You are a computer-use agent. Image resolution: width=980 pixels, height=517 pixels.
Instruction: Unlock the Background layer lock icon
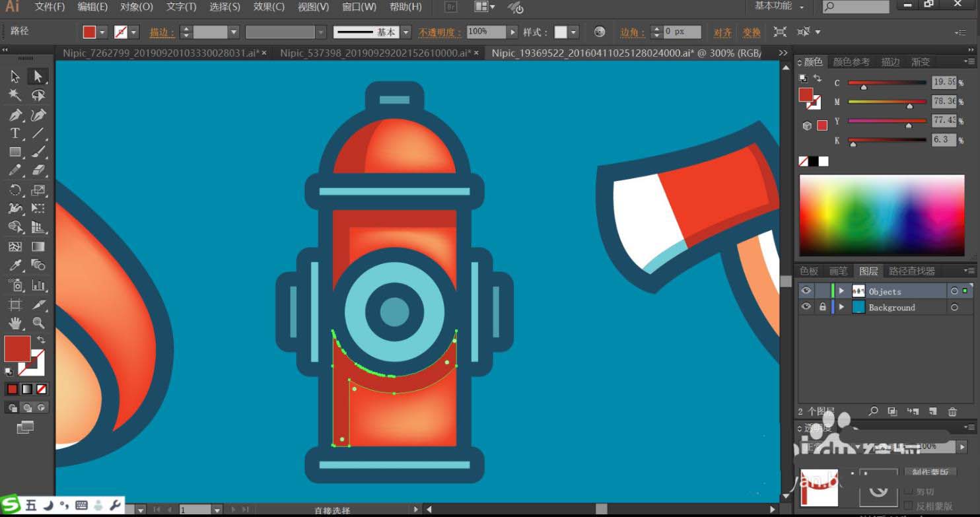822,307
